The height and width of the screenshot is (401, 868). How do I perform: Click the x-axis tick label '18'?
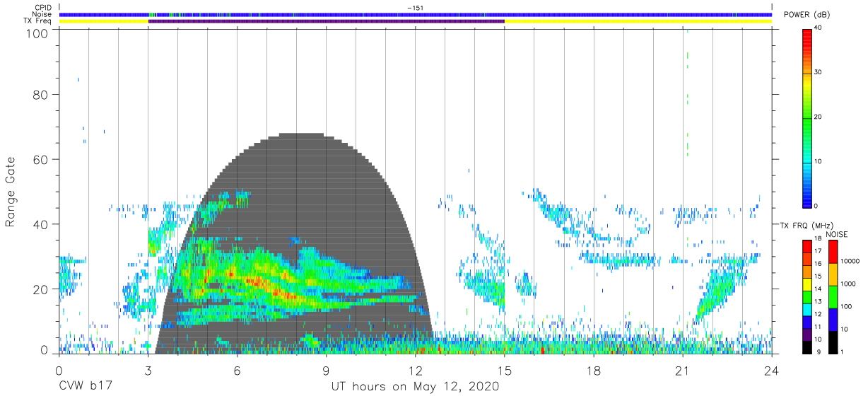coord(594,371)
